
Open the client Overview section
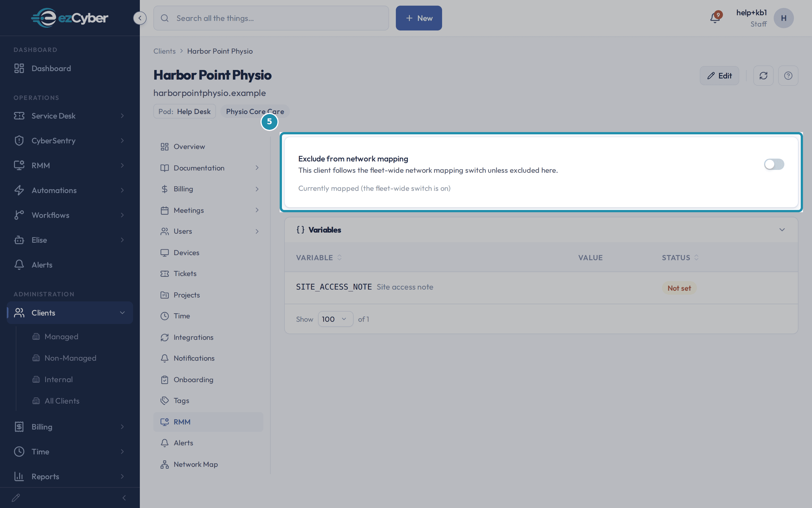[x=208, y=146]
